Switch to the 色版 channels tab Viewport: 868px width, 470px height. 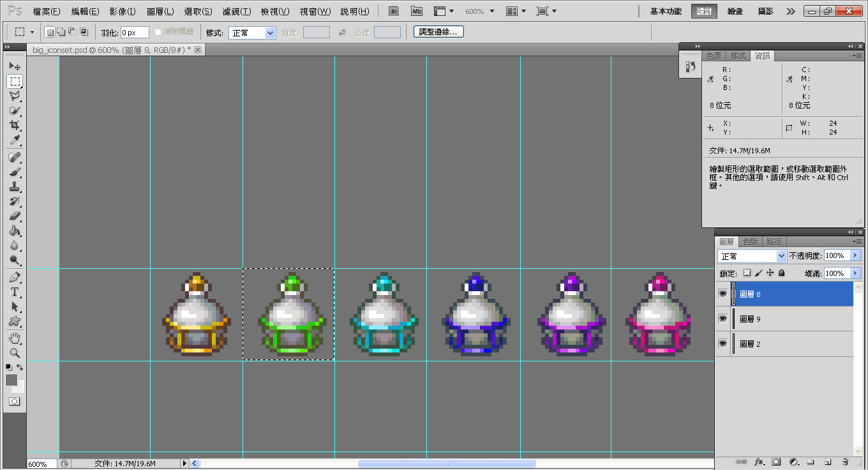click(751, 241)
